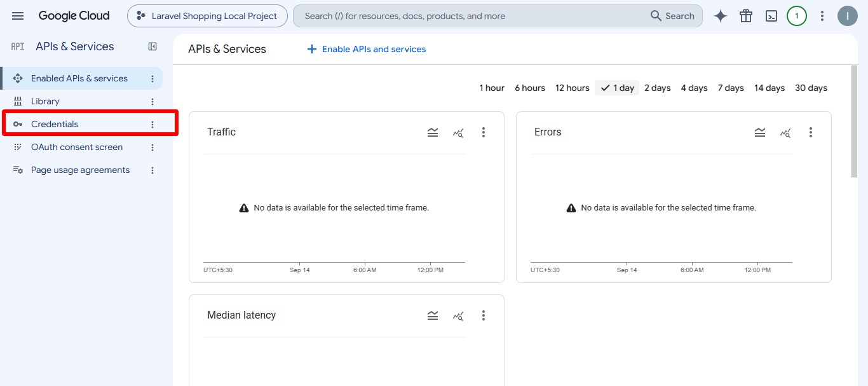Click the Traffic chart title
Screen dimensions: 868x386
pos(221,132)
